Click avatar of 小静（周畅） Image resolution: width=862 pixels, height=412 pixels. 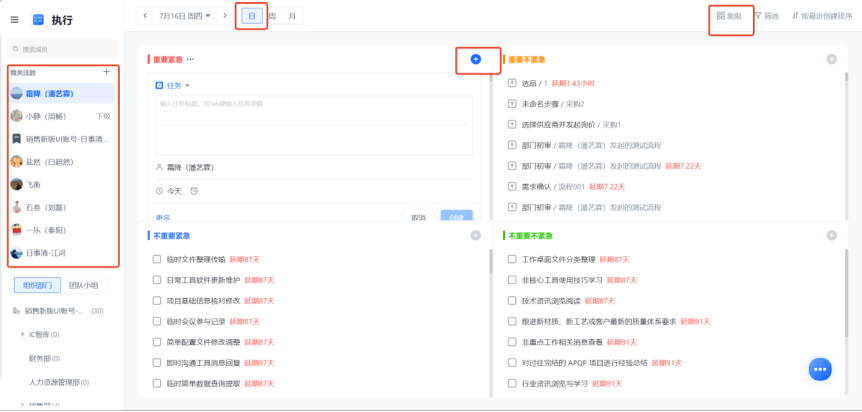click(x=16, y=116)
